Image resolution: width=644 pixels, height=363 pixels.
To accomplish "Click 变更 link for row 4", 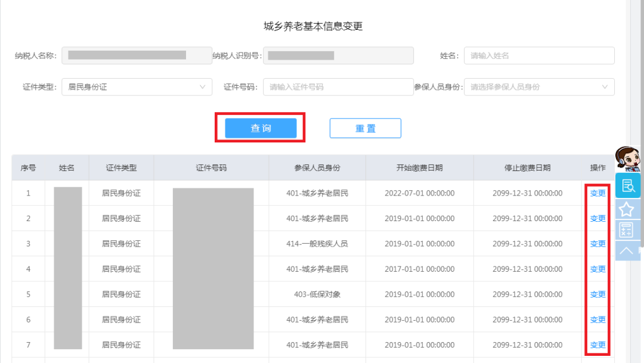I will pos(597,269).
